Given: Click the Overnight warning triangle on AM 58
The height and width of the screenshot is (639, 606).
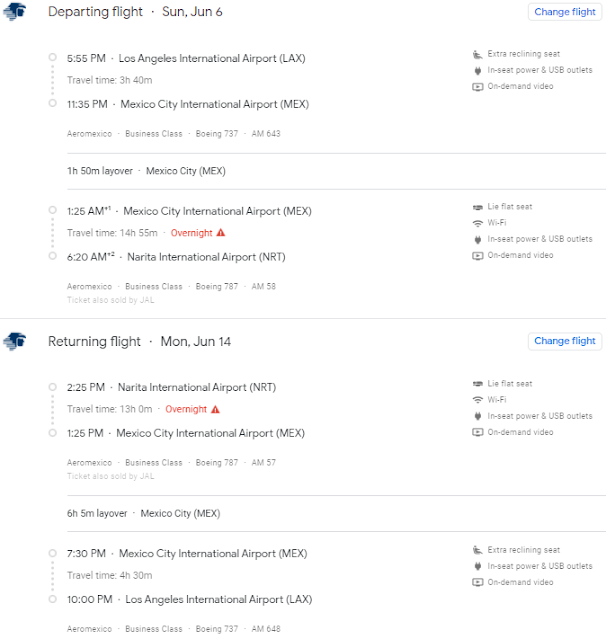Looking at the screenshot, I should (x=220, y=232).
